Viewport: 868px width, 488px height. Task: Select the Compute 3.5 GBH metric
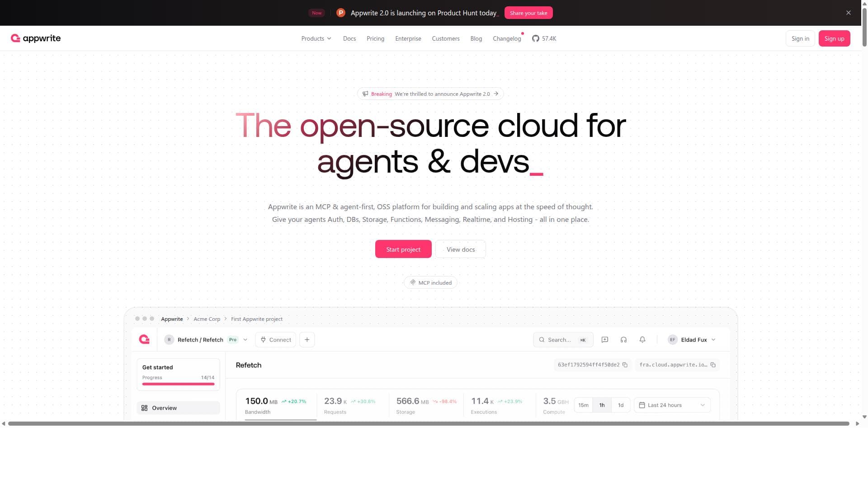(x=556, y=405)
